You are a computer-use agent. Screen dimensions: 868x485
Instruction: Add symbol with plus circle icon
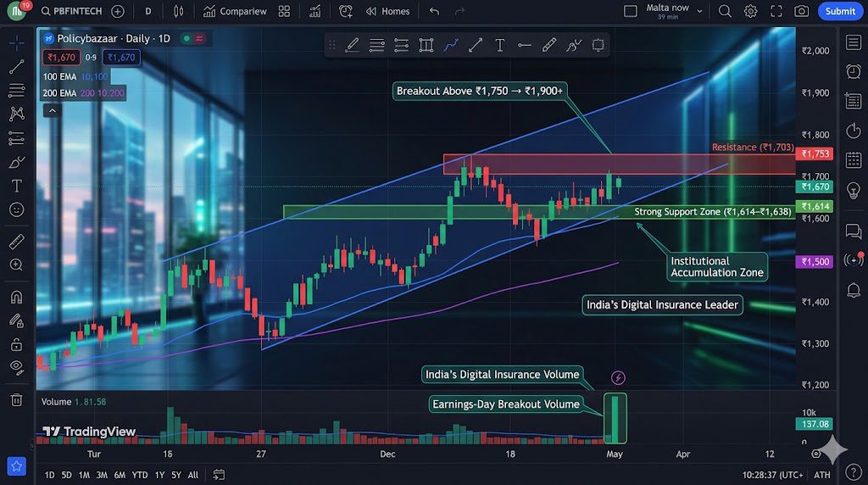117,11
